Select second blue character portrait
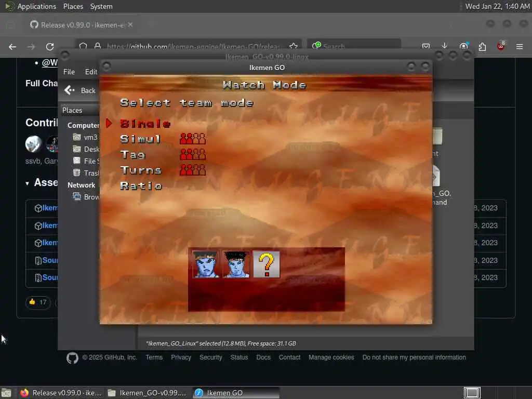 236,264
